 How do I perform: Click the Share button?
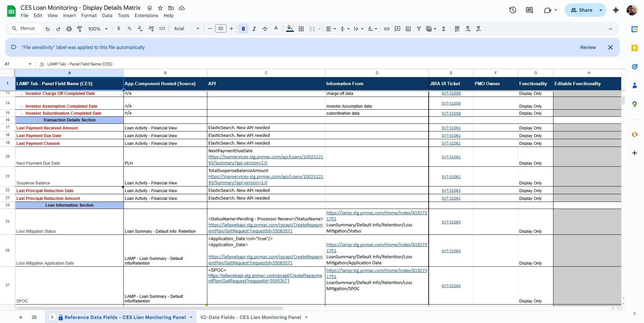coord(582,10)
